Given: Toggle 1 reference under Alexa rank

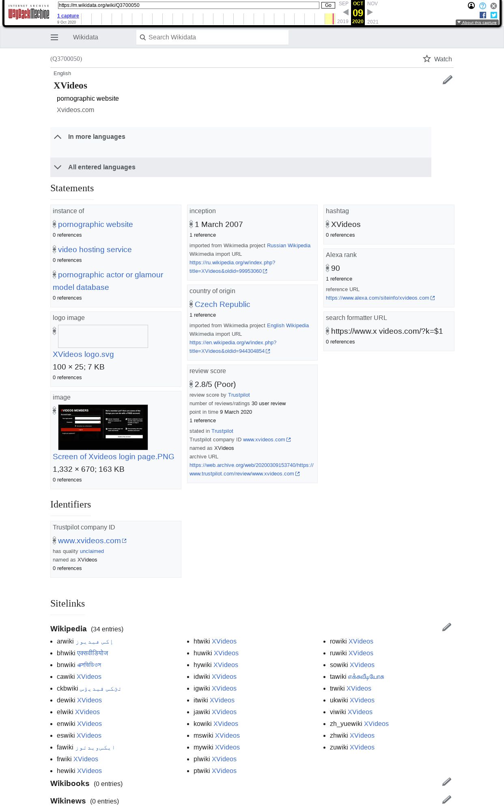Looking at the screenshot, I should (339, 279).
